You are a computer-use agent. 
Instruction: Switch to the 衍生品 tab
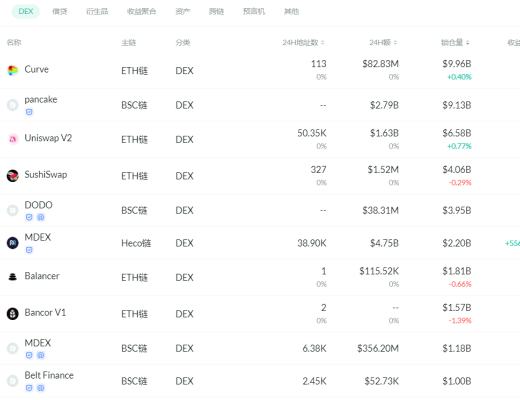pos(97,12)
